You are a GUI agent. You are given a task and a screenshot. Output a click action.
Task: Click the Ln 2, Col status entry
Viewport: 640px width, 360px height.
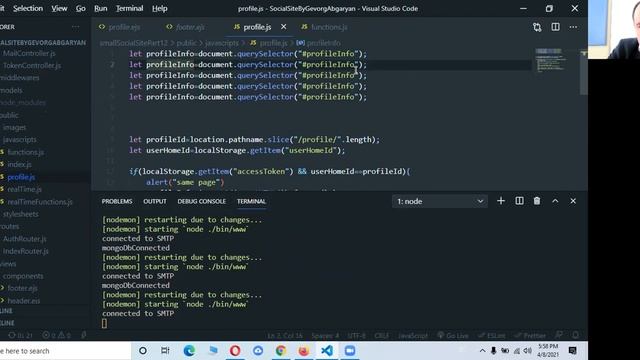(x=285, y=336)
